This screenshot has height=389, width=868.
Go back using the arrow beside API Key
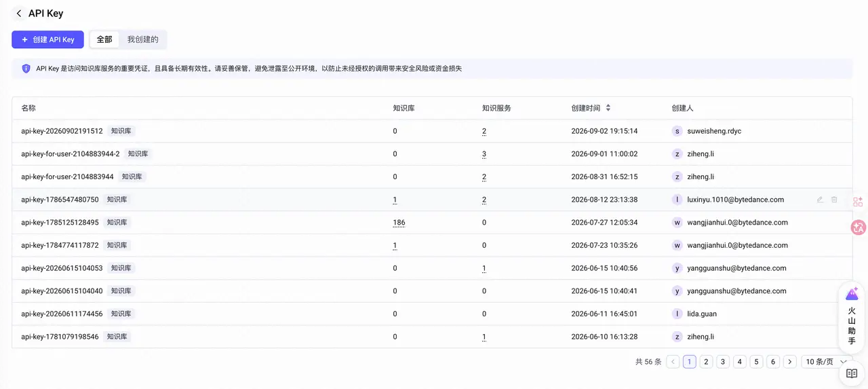tap(19, 14)
